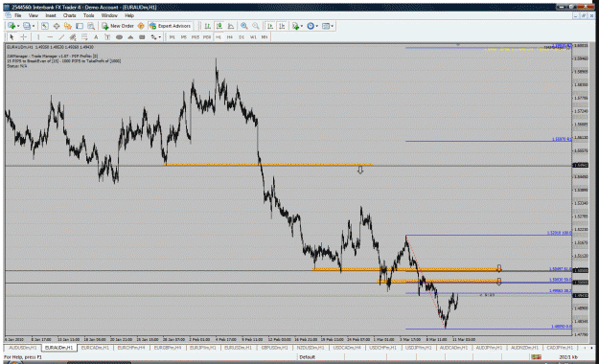Viewport: 599px width, 364px height.
Task: Switch chart to Candlesticks mode
Action: (x=219, y=26)
